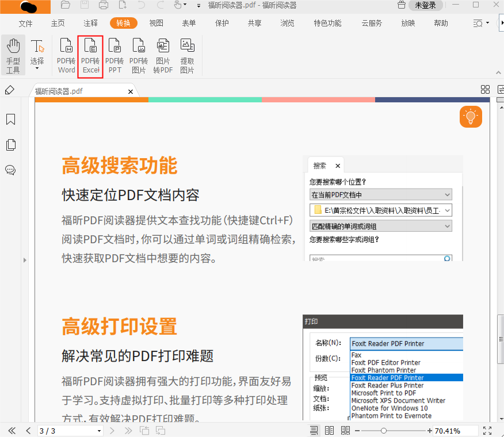This screenshot has width=504, height=437.
Task: Activate the 手型工具 hand tool
Action: 13,55
